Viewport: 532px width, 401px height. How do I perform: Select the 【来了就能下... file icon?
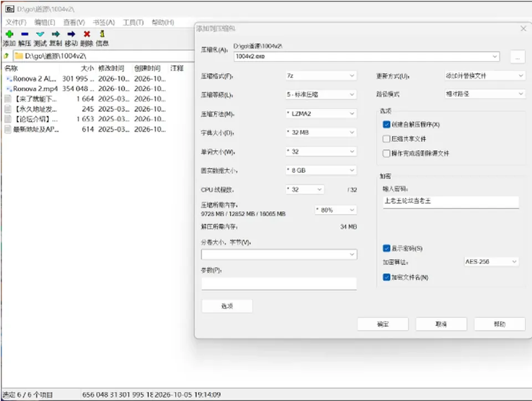pyautogui.click(x=8, y=99)
